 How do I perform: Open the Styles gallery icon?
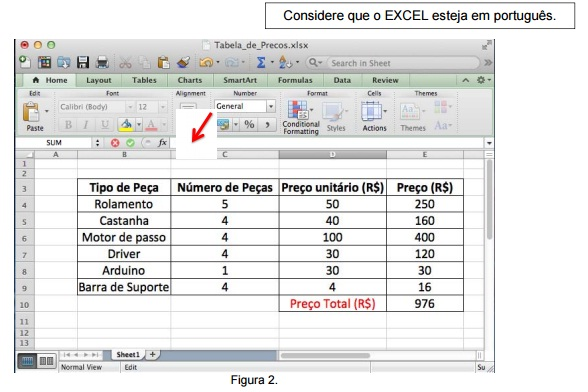click(x=333, y=112)
